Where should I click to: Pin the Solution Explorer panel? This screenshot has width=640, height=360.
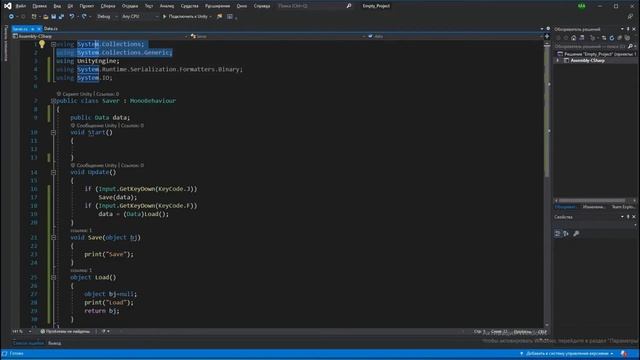(628, 29)
